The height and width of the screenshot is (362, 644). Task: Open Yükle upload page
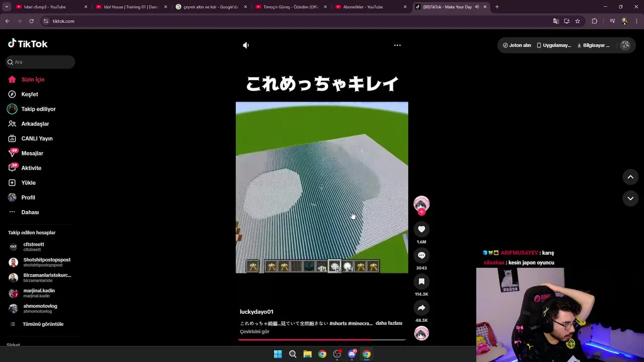(x=28, y=183)
